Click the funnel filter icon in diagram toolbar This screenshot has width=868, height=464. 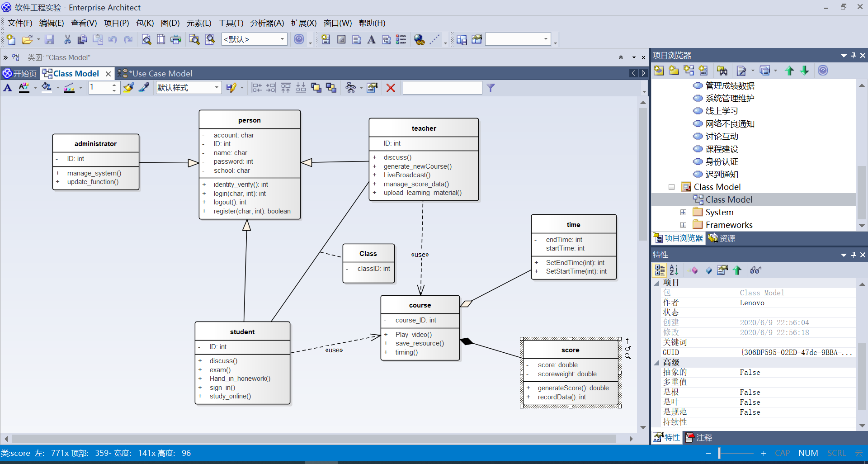pos(491,88)
